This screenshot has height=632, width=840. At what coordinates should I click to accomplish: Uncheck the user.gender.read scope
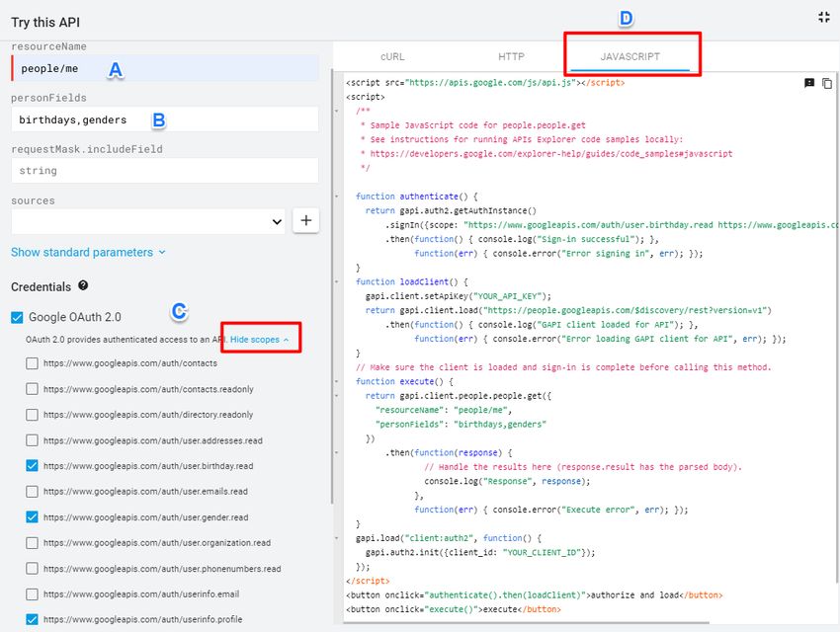tap(33, 516)
